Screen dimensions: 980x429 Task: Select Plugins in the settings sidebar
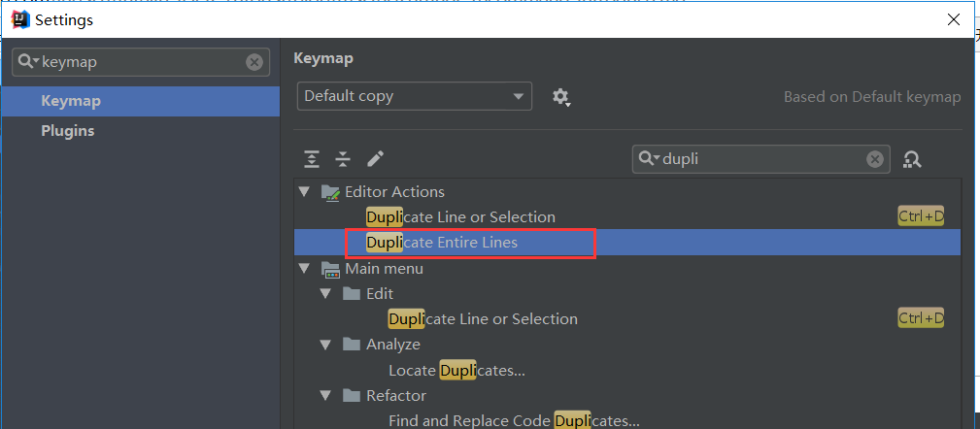67,131
